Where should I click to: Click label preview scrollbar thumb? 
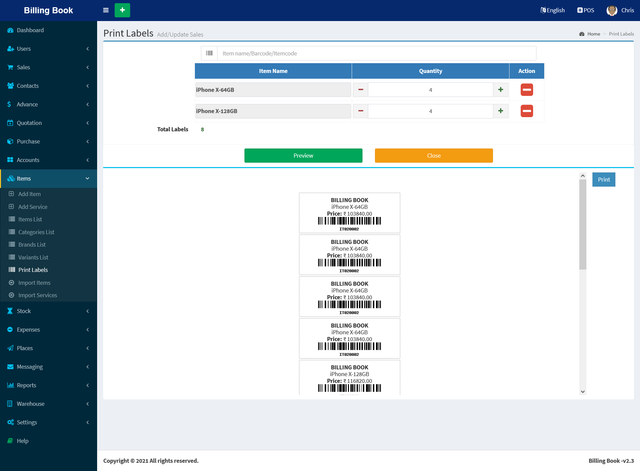[583, 224]
